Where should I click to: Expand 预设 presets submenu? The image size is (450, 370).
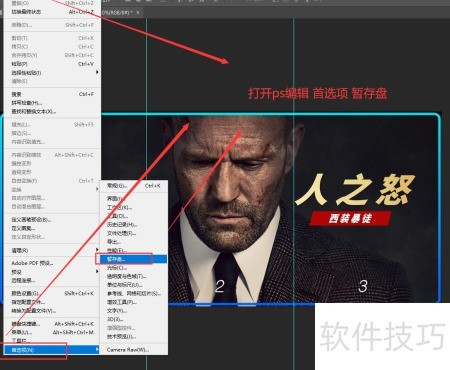click(x=52, y=272)
